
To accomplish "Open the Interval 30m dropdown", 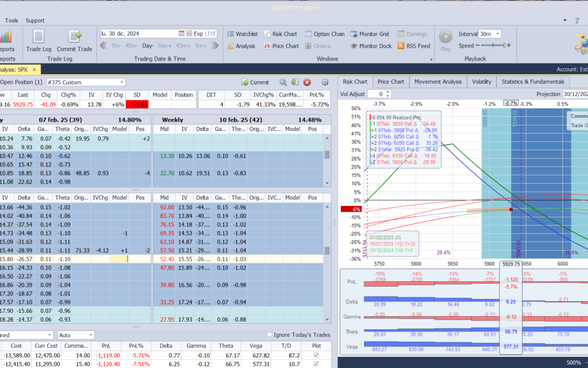I will [x=498, y=34].
